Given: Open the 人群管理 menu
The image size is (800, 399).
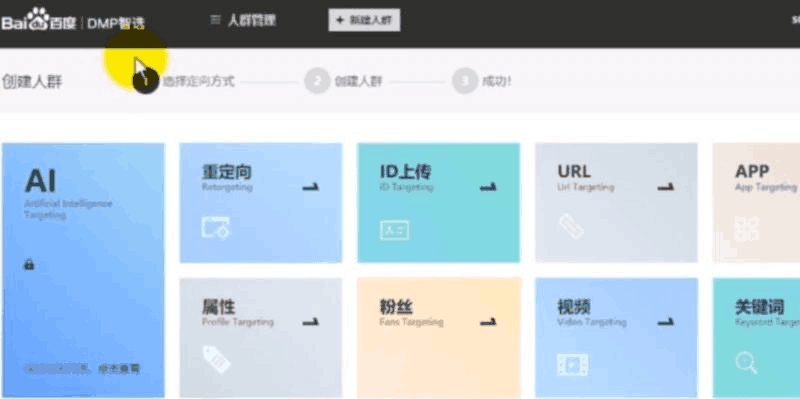Looking at the screenshot, I should [x=252, y=20].
